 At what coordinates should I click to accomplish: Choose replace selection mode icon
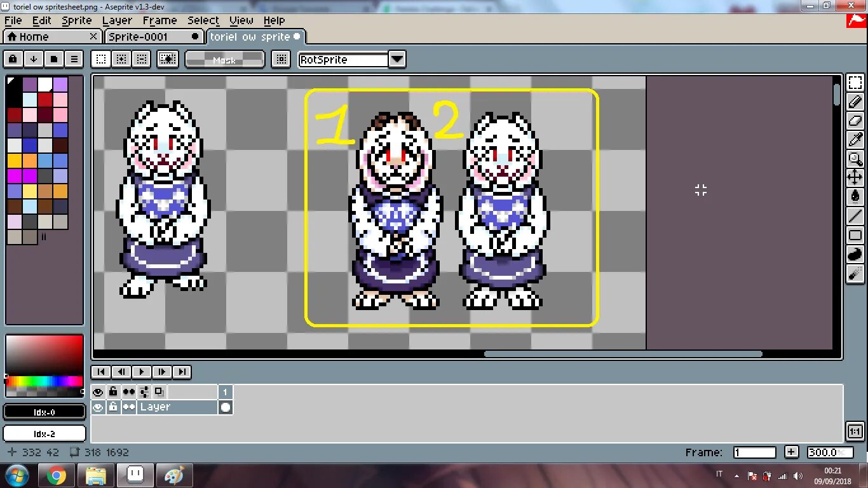tap(100, 59)
